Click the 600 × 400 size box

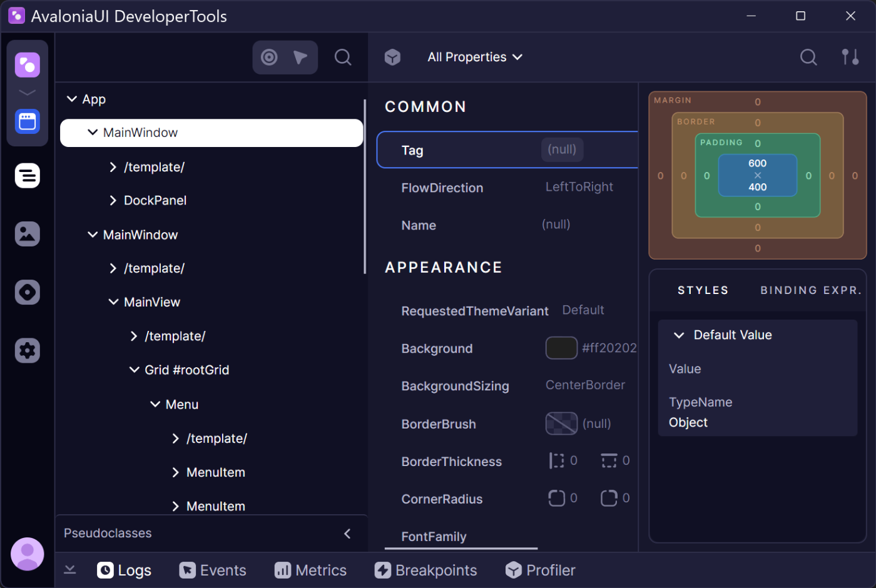[758, 175]
